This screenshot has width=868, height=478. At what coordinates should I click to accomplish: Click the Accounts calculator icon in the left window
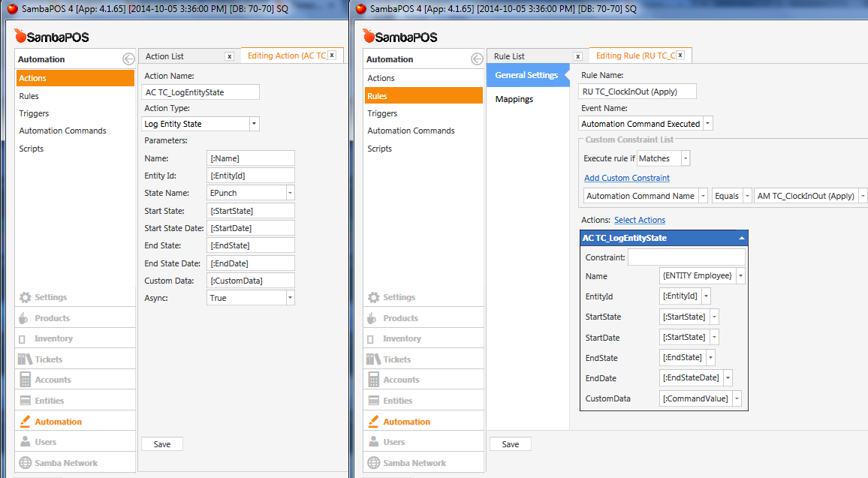26,380
